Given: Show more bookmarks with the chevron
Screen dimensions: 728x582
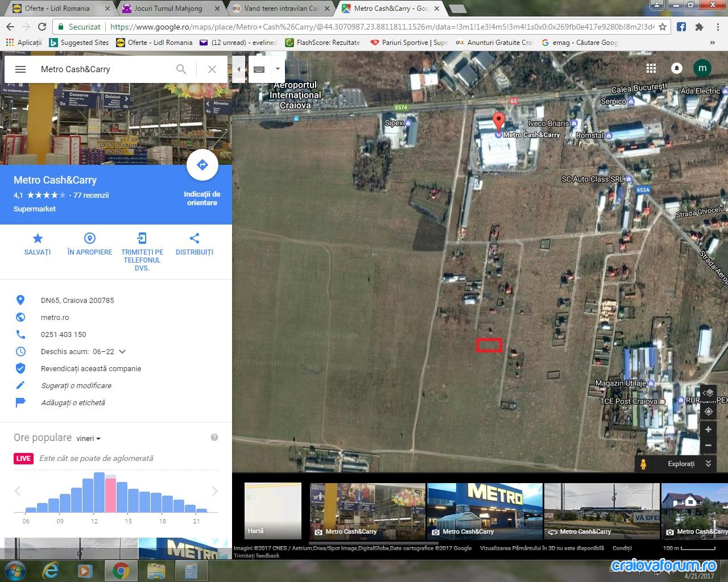Looking at the screenshot, I should pos(713,43).
